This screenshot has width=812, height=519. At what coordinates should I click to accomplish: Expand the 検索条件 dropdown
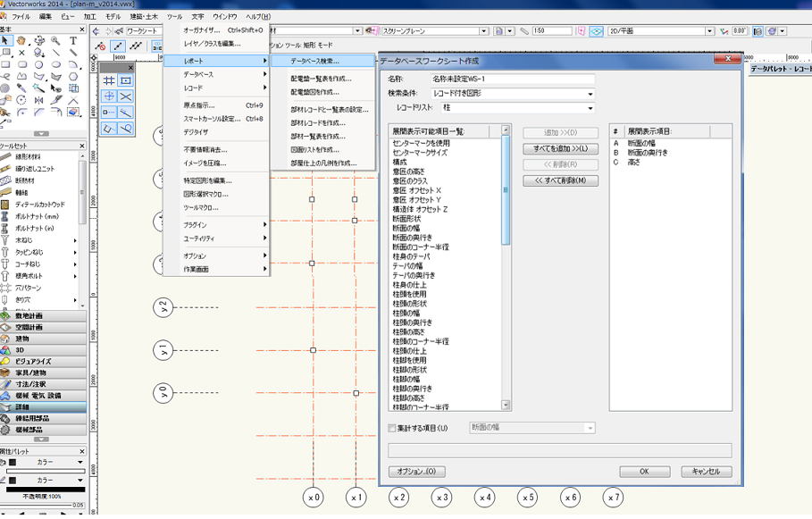pyautogui.click(x=590, y=94)
